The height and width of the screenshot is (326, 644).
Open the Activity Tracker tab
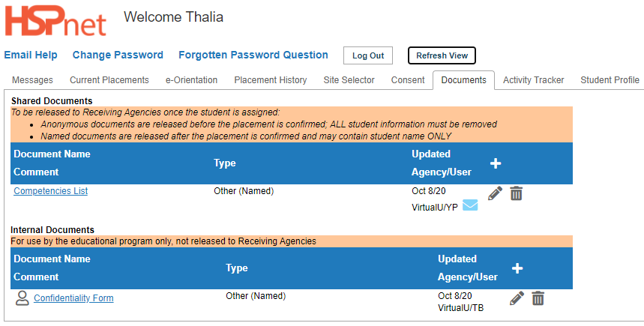point(534,80)
